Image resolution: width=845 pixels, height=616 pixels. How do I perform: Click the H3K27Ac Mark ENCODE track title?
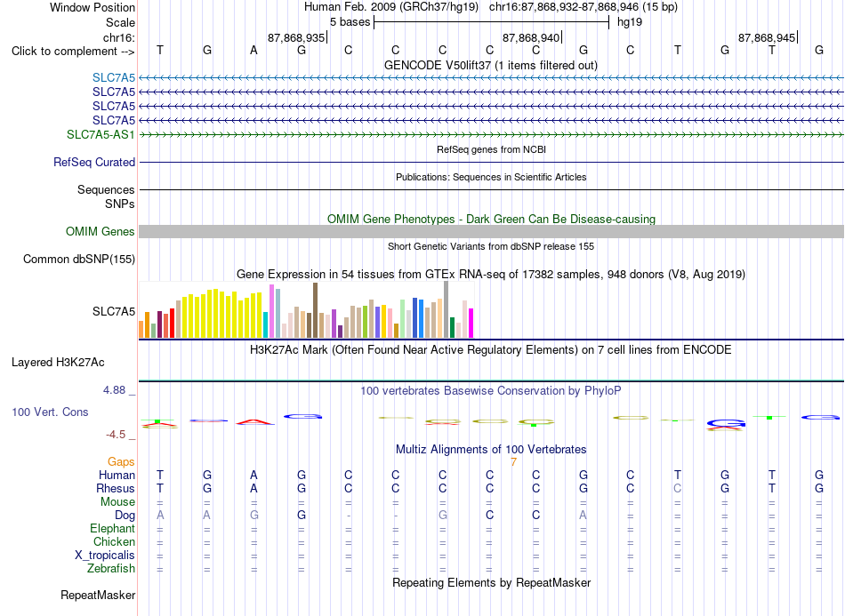[x=491, y=350]
